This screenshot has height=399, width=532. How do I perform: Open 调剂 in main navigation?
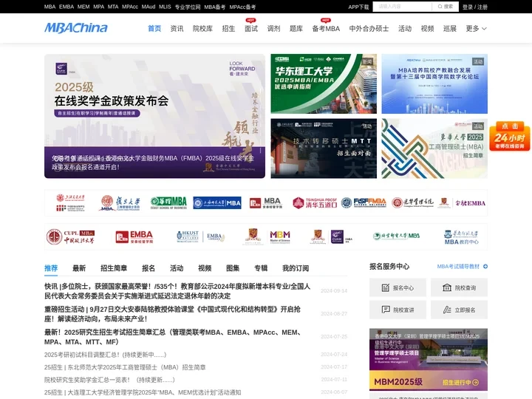point(273,29)
